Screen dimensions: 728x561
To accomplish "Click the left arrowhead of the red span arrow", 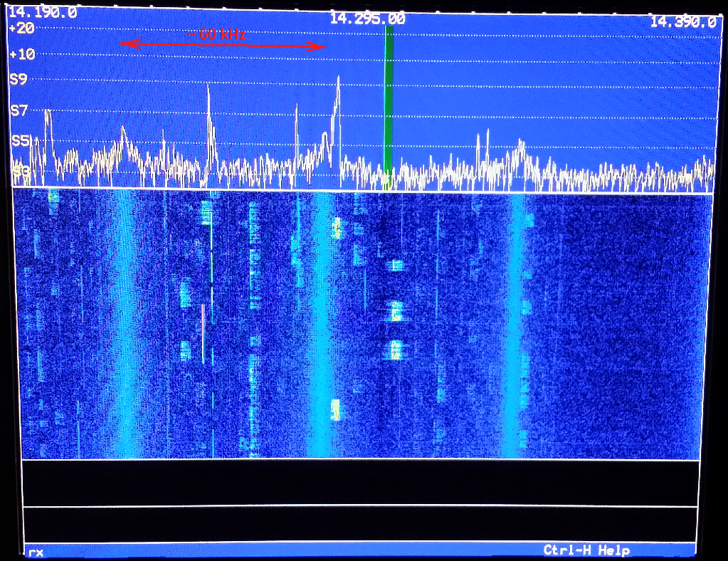I will click(124, 44).
